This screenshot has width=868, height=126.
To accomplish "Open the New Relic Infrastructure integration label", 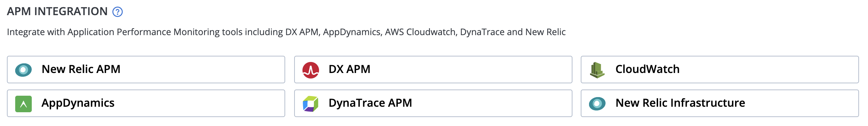I will pos(680,103).
